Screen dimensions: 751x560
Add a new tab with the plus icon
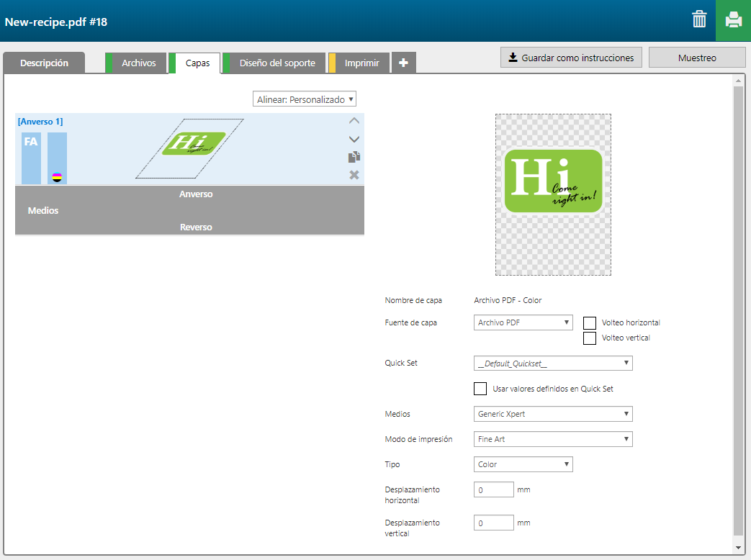tap(404, 63)
